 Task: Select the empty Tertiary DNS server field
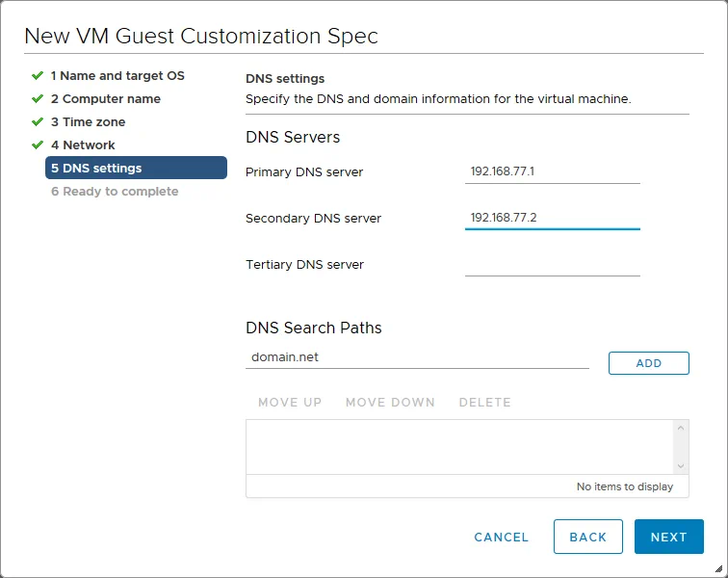(x=552, y=265)
